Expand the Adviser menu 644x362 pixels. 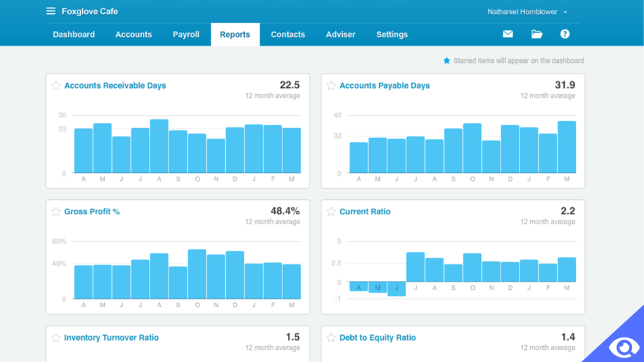340,35
